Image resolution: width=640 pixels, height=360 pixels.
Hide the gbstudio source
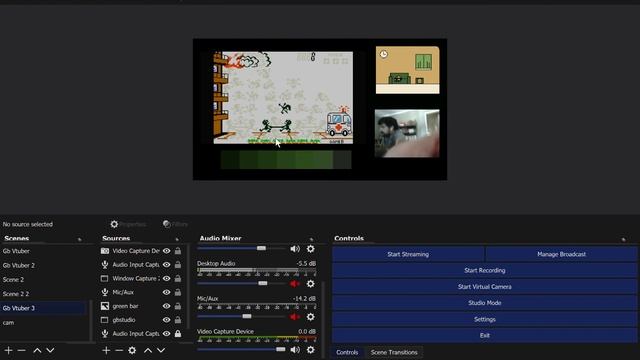pyautogui.click(x=167, y=320)
